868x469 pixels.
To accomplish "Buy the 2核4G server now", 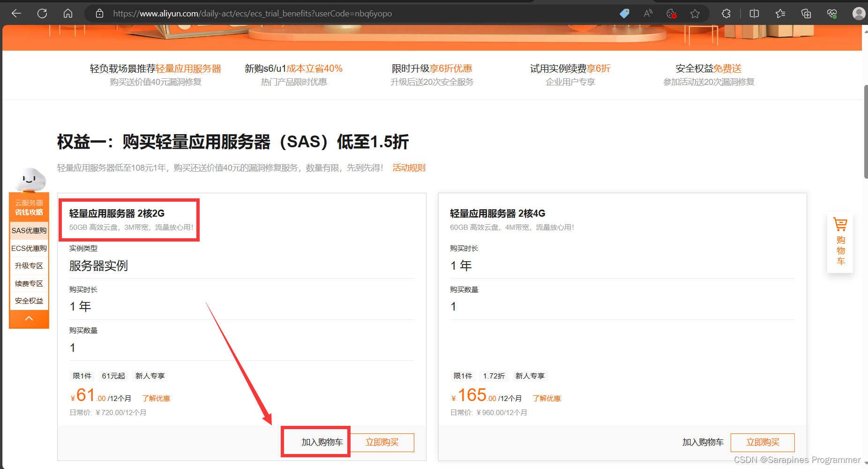I will tap(763, 442).
